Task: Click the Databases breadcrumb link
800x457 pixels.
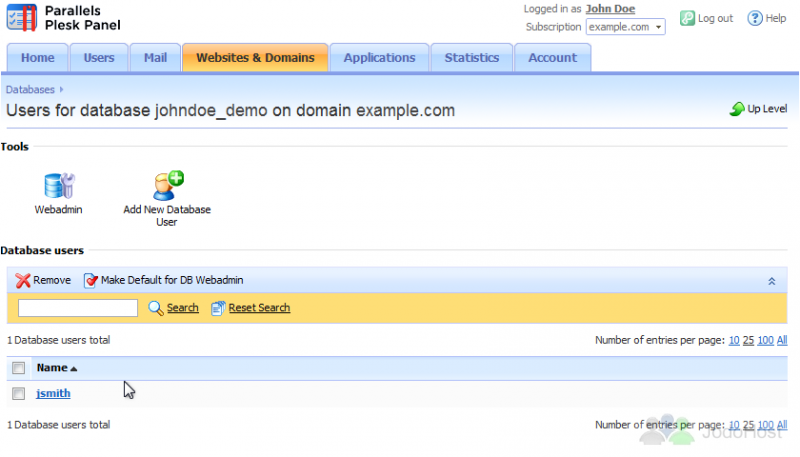Action: click(x=30, y=90)
